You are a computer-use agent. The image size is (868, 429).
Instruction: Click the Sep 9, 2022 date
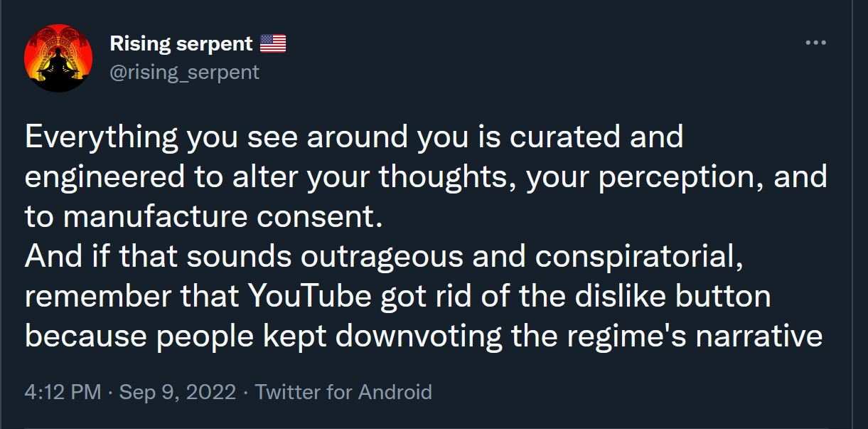pyautogui.click(x=177, y=392)
